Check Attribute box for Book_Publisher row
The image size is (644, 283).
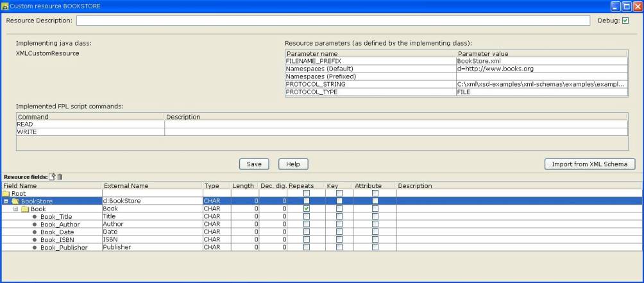[x=375, y=247]
